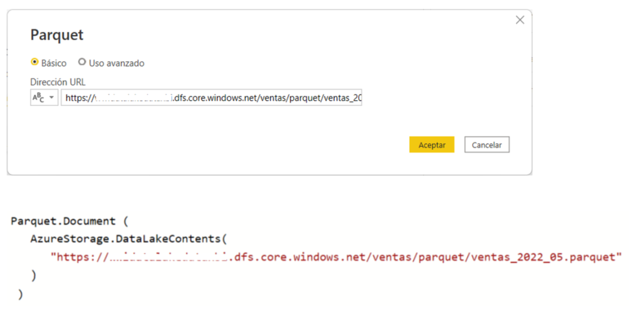Select the Básico connection mode

click(x=34, y=62)
